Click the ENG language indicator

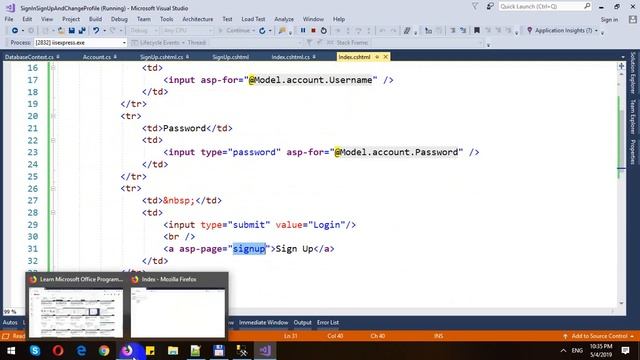tap(577, 351)
